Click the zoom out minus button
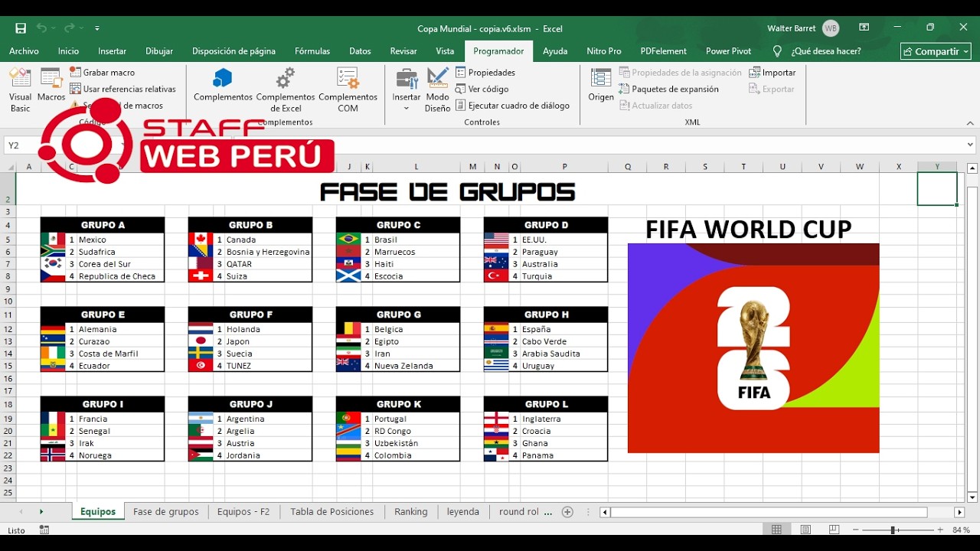Screen dimensions: 980x551 pyautogui.click(x=856, y=530)
